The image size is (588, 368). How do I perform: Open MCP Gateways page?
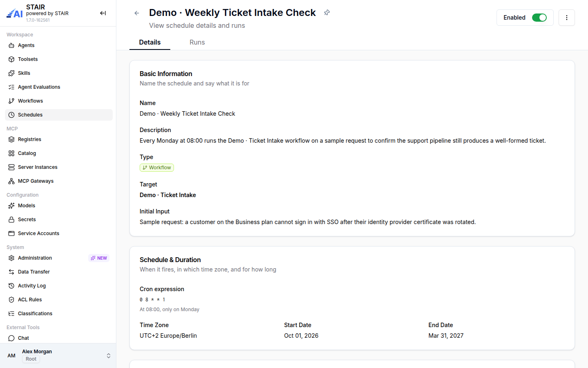pos(59,181)
